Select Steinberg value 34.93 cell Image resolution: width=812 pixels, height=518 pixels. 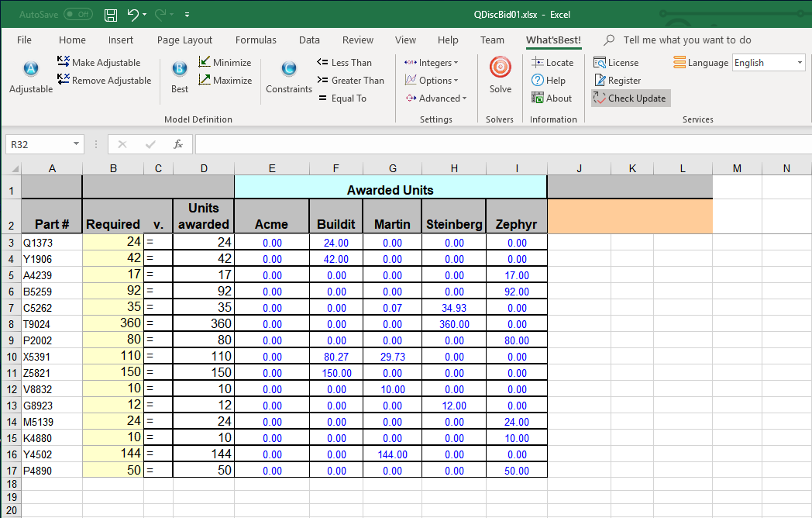click(x=453, y=308)
